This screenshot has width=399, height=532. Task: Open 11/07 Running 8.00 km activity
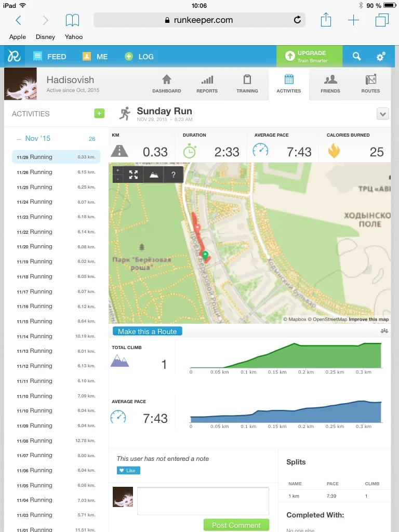point(56,455)
